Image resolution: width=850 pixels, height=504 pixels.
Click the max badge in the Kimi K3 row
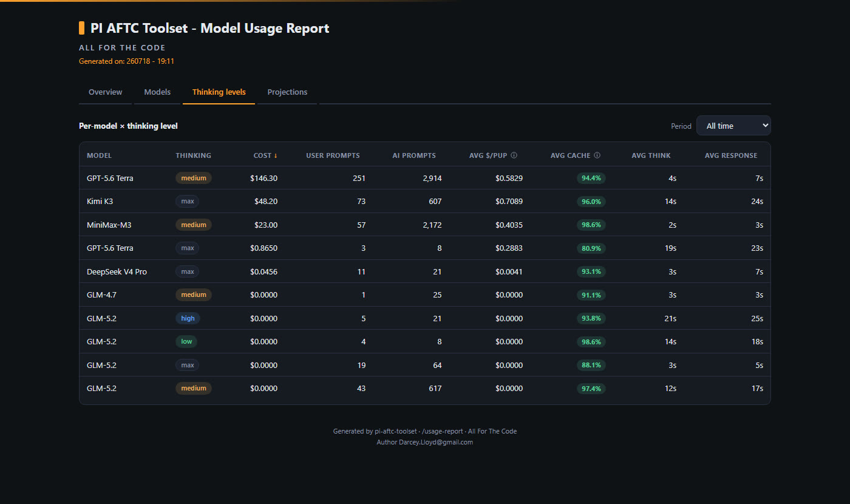pyautogui.click(x=188, y=201)
